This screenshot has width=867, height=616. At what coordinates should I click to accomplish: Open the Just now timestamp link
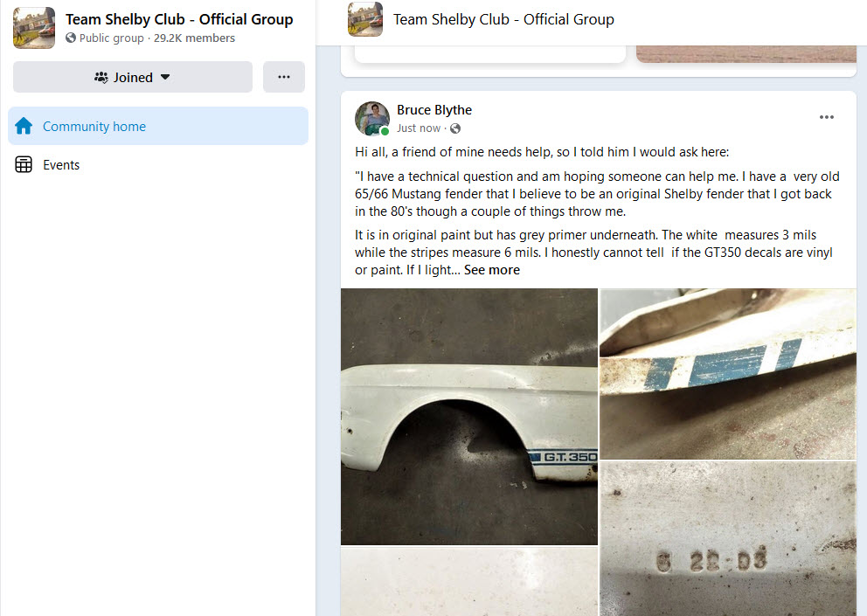[x=419, y=128]
